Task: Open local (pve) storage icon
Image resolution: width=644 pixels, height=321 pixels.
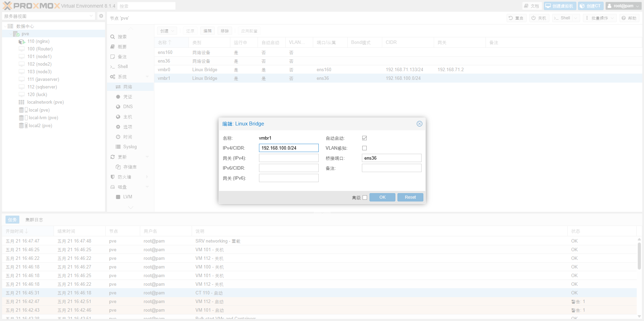Action: pyautogui.click(x=23, y=110)
